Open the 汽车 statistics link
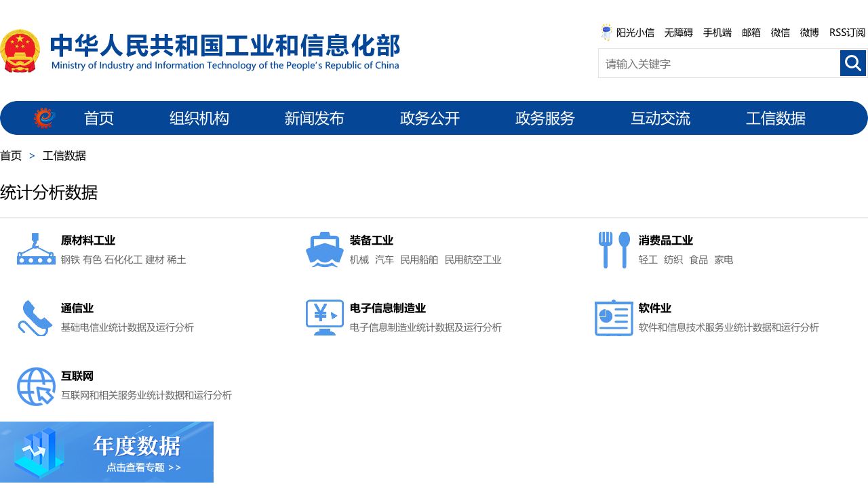Screen dimensions: 868x488 click(x=384, y=260)
